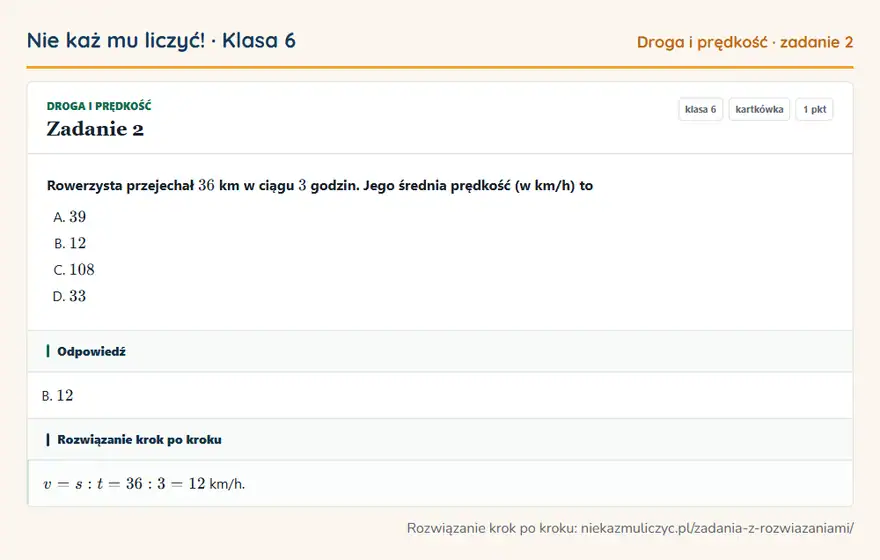
Task: Click the '1 pkt' tag
Action: (x=814, y=109)
